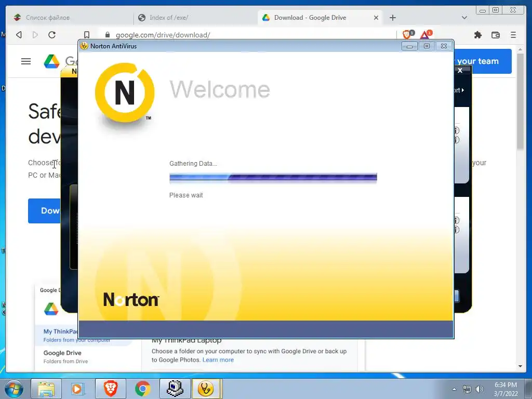Open Brave wallet icon
Viewport: 532px width, 399px height.
click(495, 35)
